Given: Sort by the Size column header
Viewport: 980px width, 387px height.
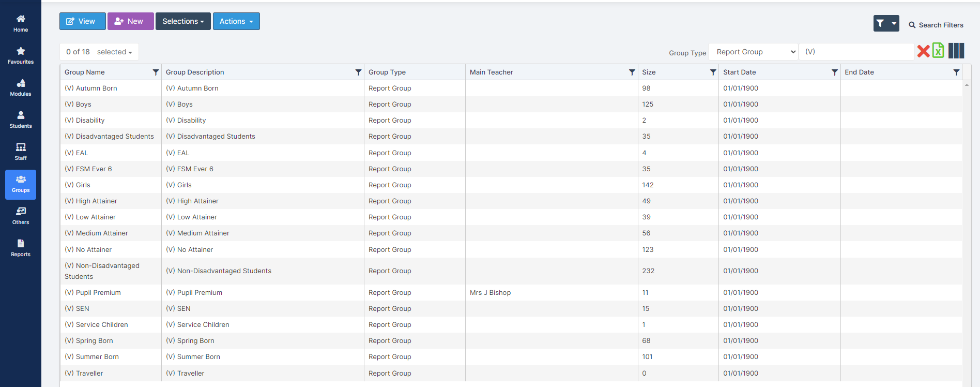Looking at the screenshot, I should (x=649, y=72).
